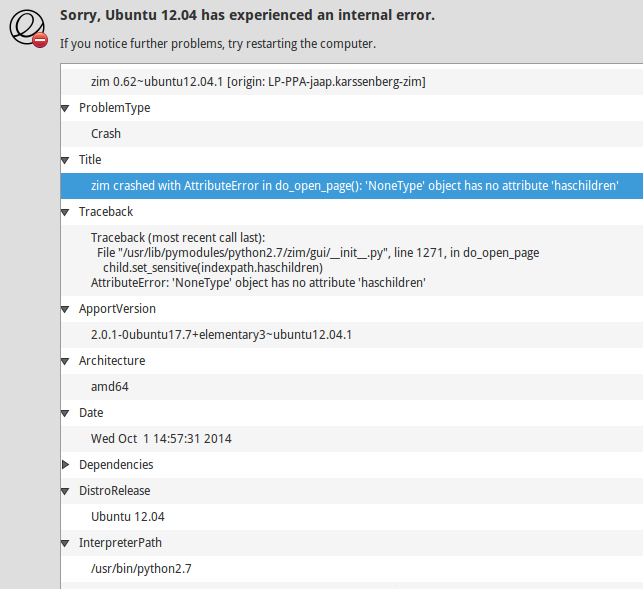The image size is (643, 589).
Task: Collapse the Traceback section triangle
Action: (65, 212)
